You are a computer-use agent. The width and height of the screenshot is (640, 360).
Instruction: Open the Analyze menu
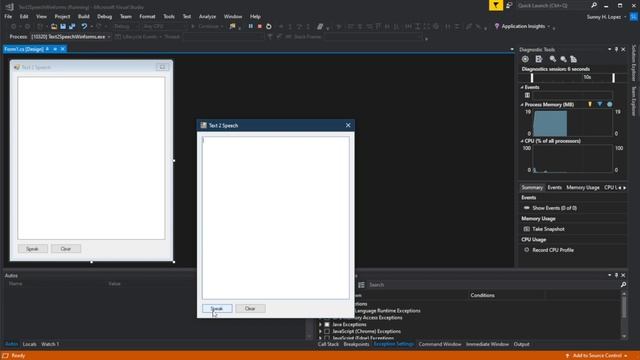coord(207,17)
